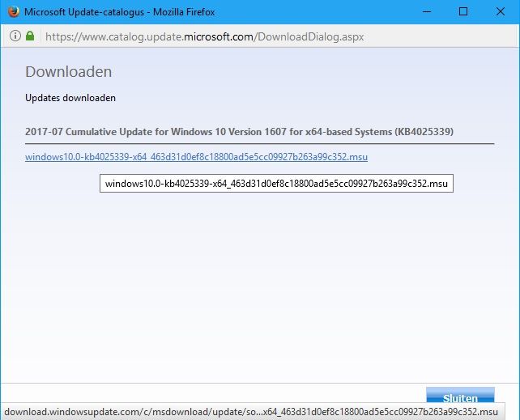The image size is (520, 420).
Task: Maximize the Firefox window
Action: tap(463, 12)
